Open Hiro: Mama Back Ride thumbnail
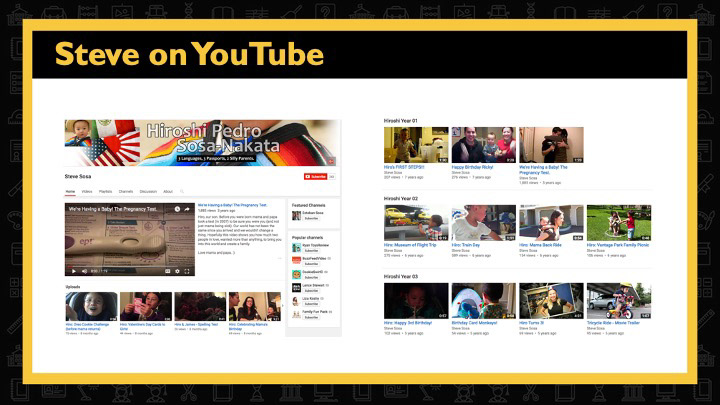This screenshot has height=405, width=720. click(551, 223)
